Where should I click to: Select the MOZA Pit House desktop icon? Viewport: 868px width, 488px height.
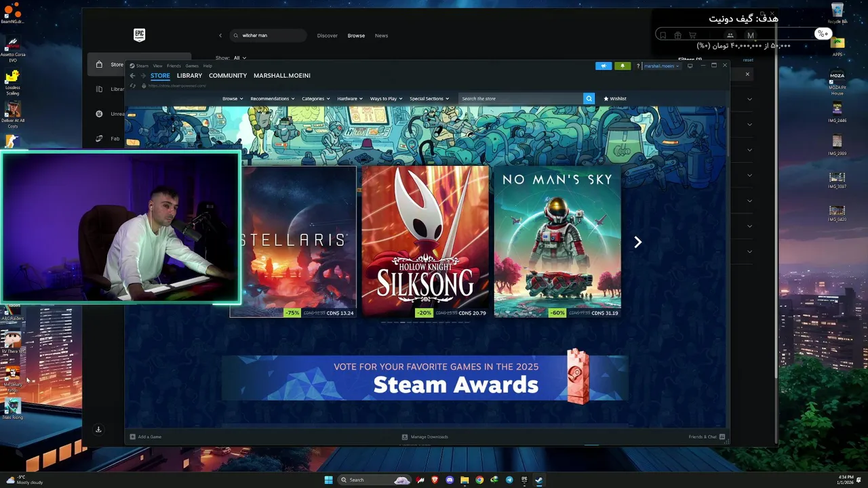(837, 82)
